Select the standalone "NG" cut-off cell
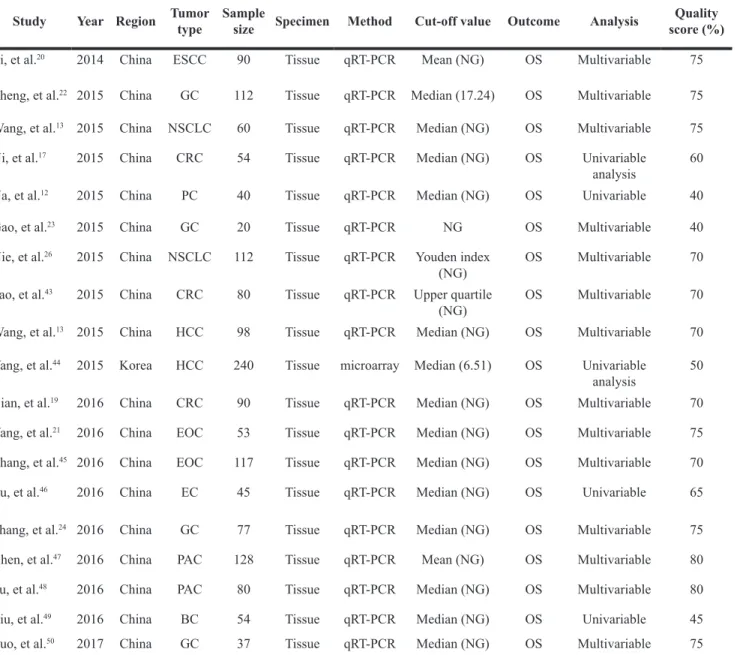737x655 pixels. point(453,227)
